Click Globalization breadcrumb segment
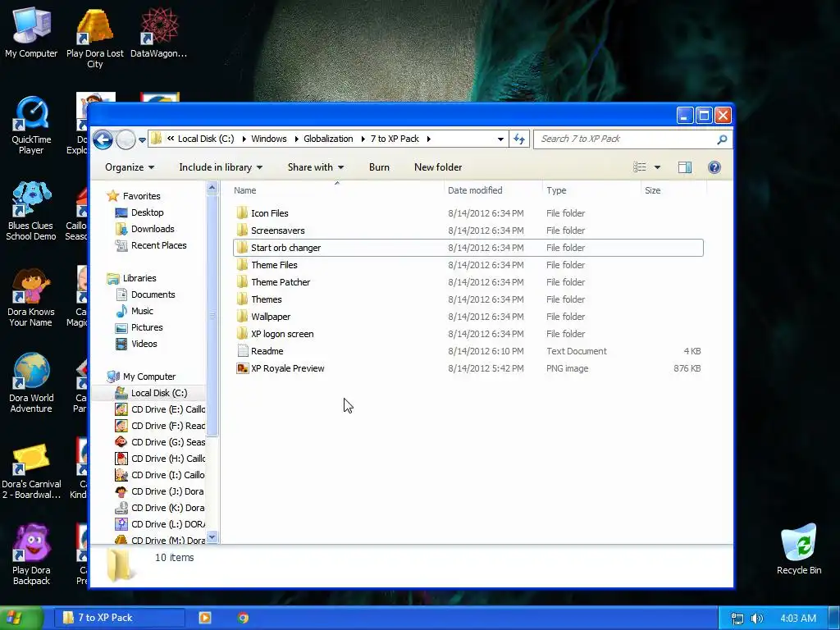The height and width of the screenshot is (630, 840). click(328, 139)
